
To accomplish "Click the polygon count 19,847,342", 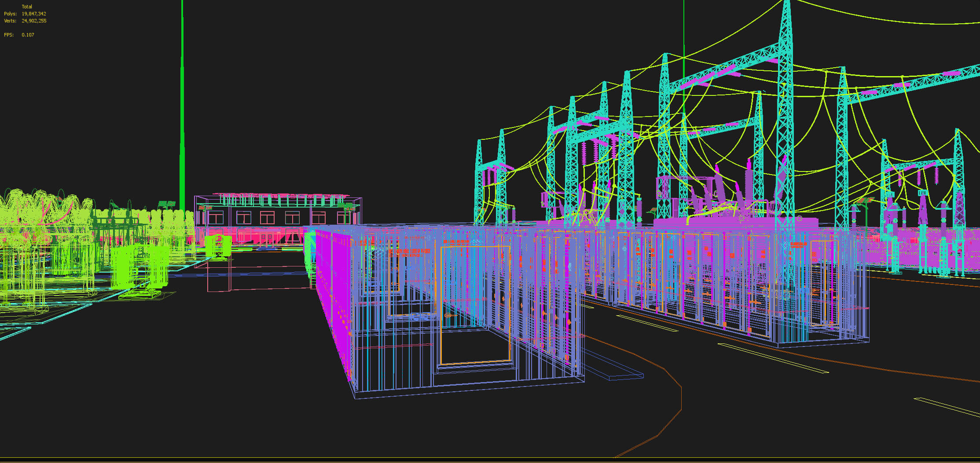I will 34,14.
